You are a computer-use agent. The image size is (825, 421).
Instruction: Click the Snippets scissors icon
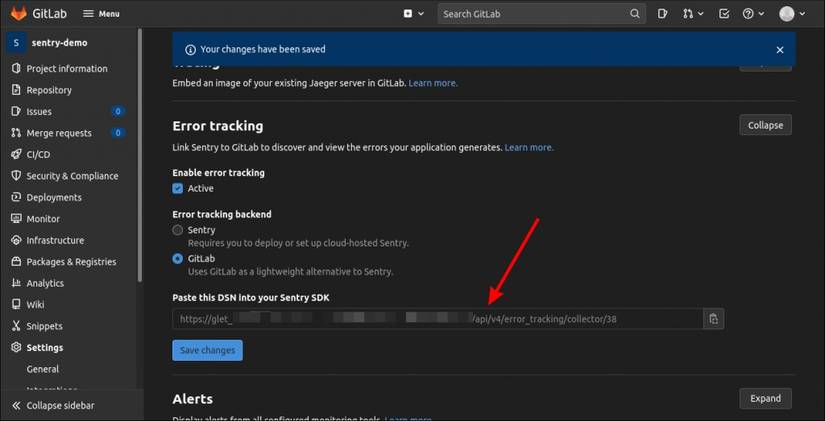pos(16,326)
